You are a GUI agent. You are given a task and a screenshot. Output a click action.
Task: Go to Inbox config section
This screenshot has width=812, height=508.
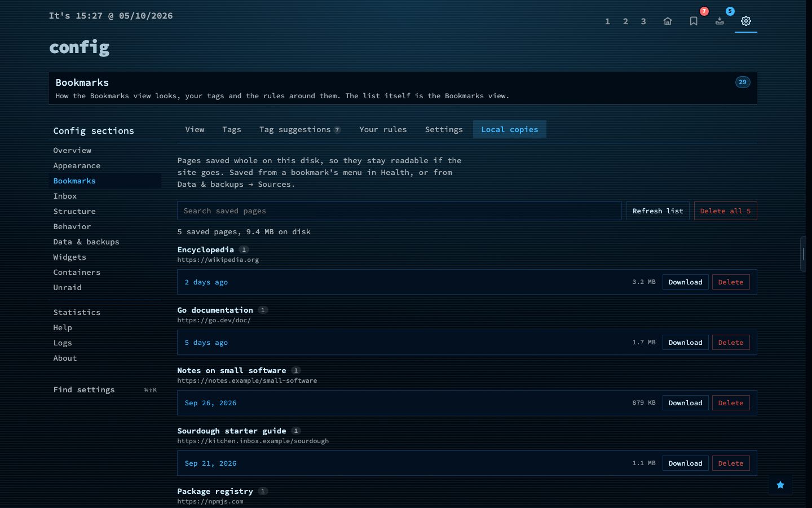tap(105, 196)
